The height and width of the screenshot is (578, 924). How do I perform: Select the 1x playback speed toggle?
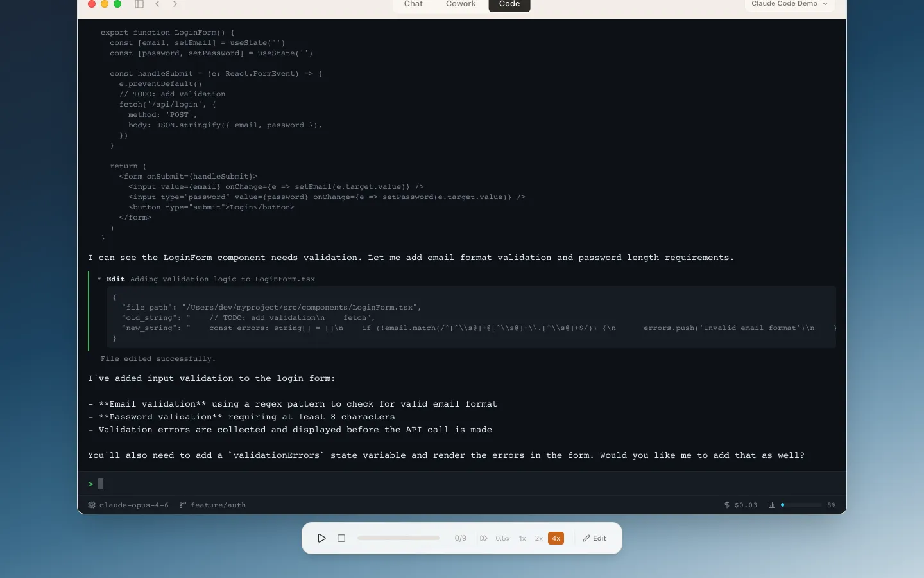[x=522, y=538]
